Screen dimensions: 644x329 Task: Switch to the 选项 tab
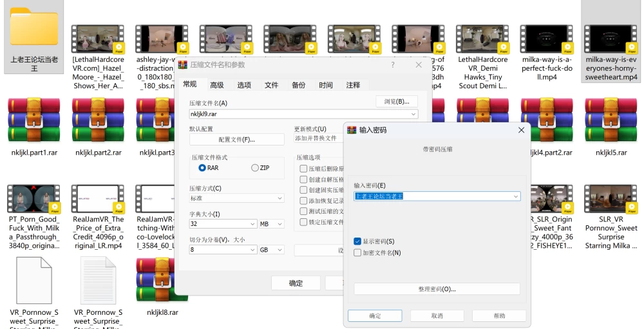click(x=244, y=85)
